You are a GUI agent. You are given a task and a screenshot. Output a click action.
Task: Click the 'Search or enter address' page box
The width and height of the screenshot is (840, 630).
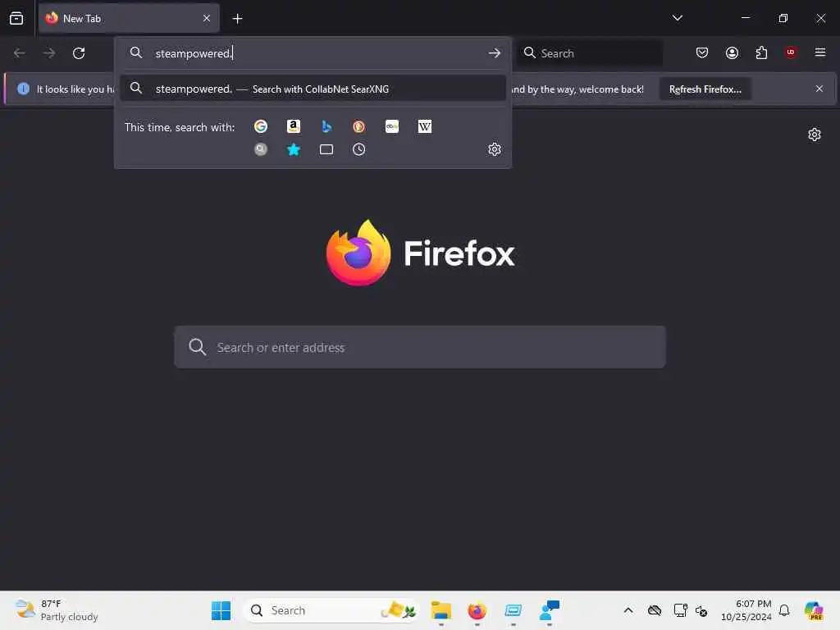[x=420, y=347]
